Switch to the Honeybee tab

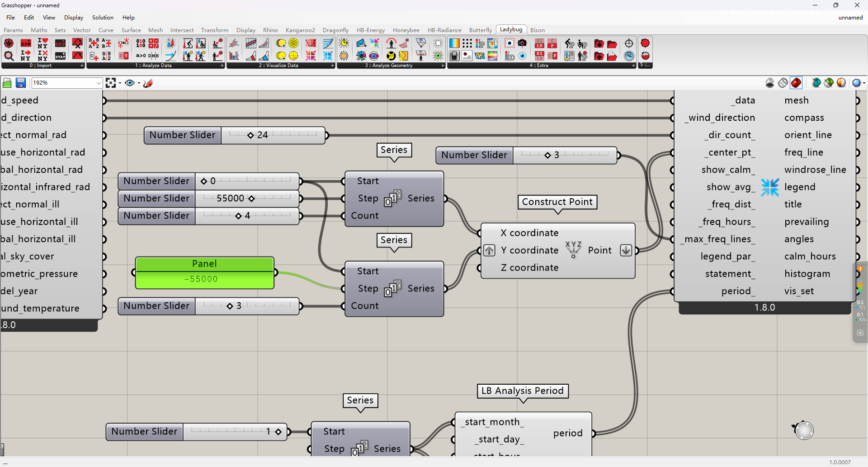pyautogui.click(x=406, y=30)
